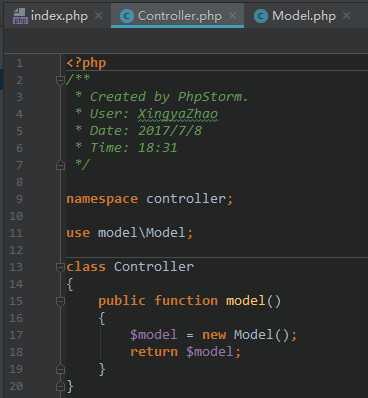
Task: Click the 'Created by PhpStorm.' comment
Action: point(169,97)
